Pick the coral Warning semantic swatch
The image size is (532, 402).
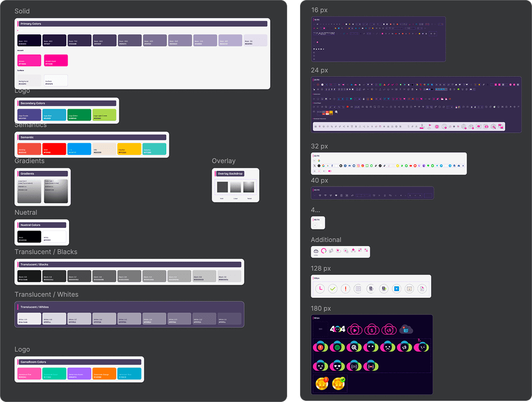click(29, 149)
